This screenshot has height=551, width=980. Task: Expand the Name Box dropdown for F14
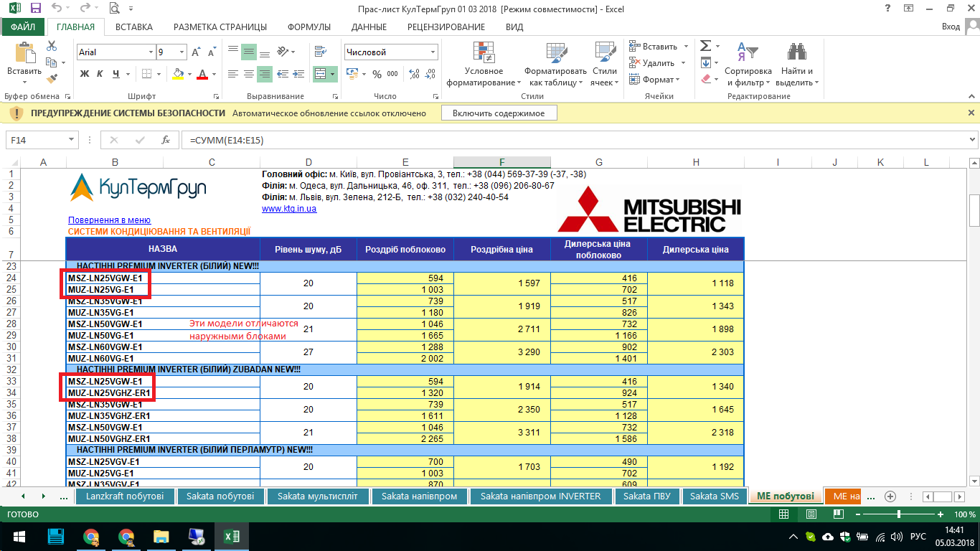pos(72,140)
